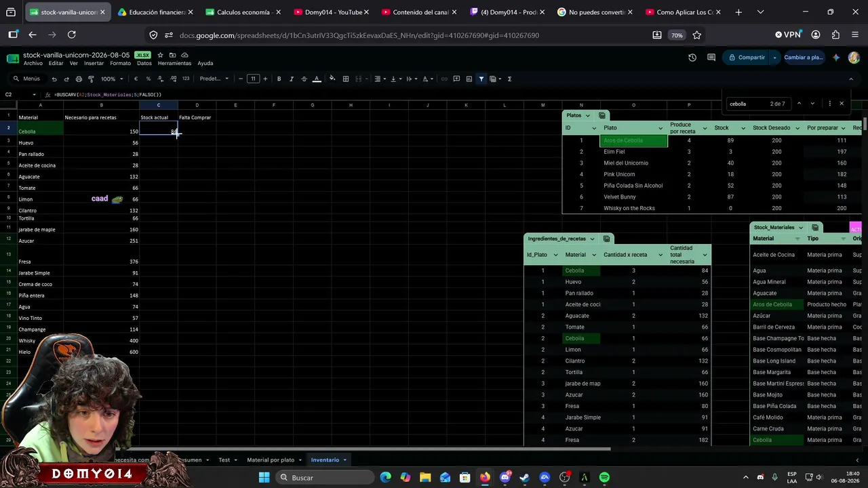The image size is (868, 488).
Task: Add a comment with the comment icon
Action: pyautogui.click(x=456, y=79)
